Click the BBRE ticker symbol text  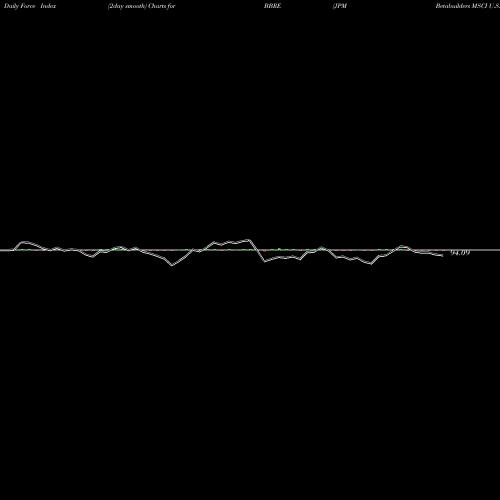click(x=273, y=6)
